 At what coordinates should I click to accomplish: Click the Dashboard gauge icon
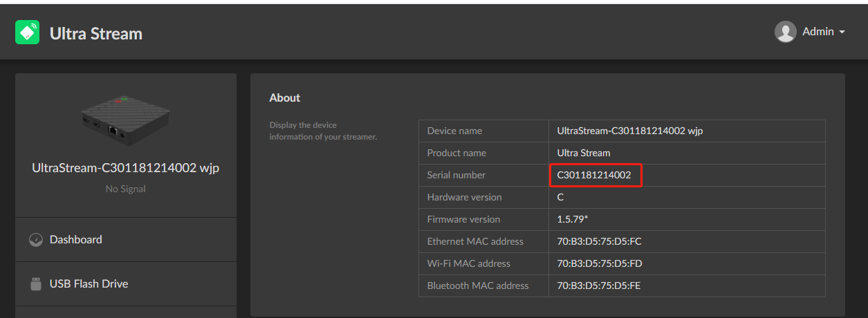(36, 240)
